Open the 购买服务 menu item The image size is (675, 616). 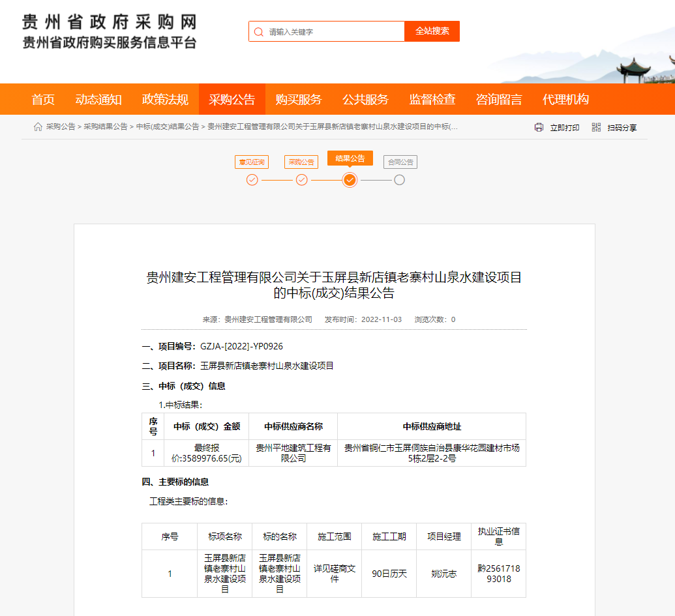[299, 99]
